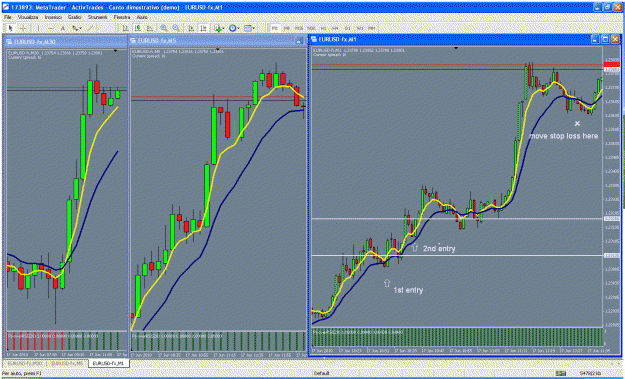Open the chart templates dropdown
Image resolution: width=625 pixels, height=379 pixels.
250,28
